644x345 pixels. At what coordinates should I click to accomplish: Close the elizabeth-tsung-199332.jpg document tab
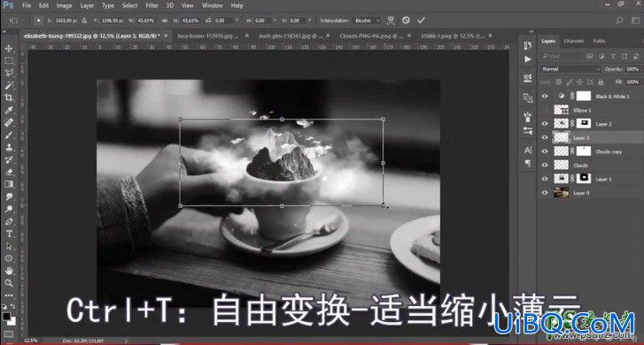[166, 36]
